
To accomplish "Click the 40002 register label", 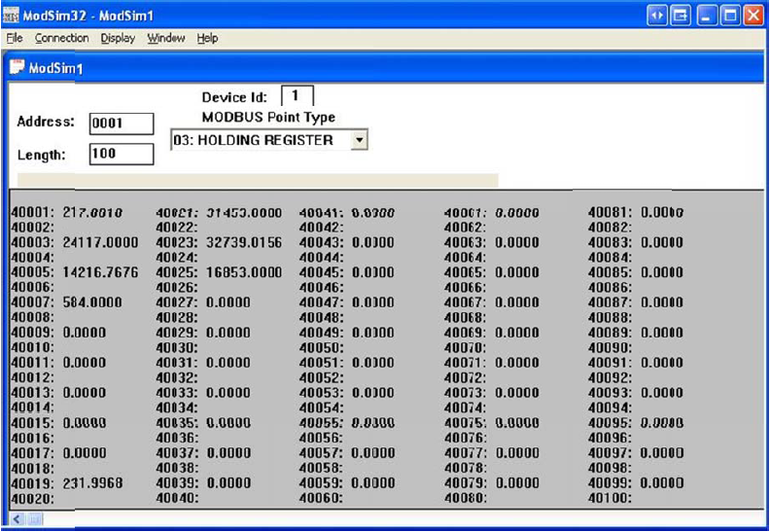I will (32, 228).
